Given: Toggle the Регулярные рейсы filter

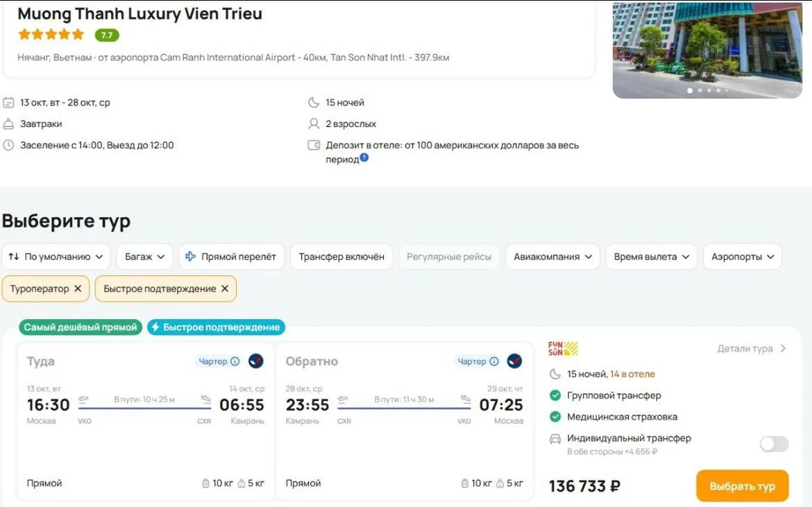Looking at the screenshot, I should [x=448, y=257].
